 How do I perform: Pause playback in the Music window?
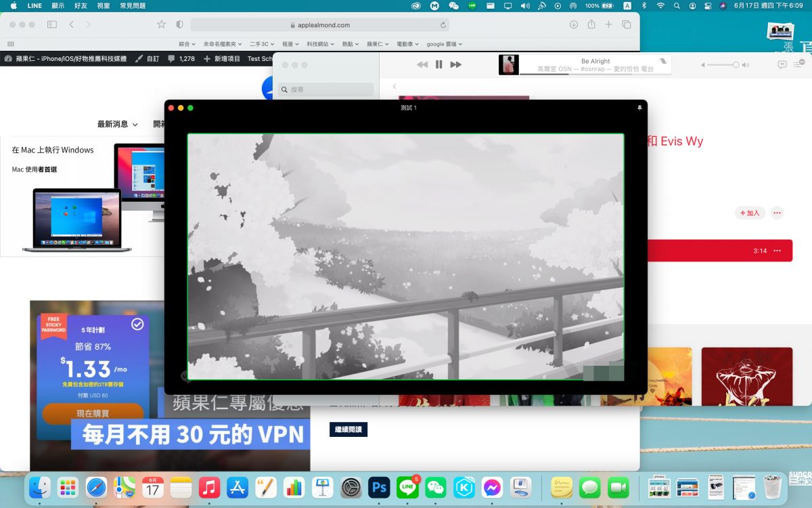coord(438,64)
